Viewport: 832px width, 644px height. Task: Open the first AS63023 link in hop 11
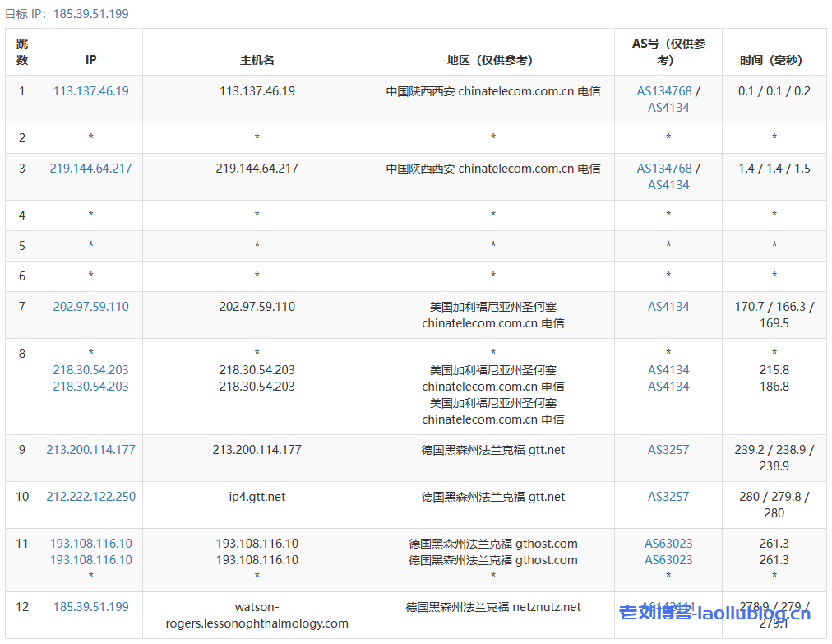point(668,544)
